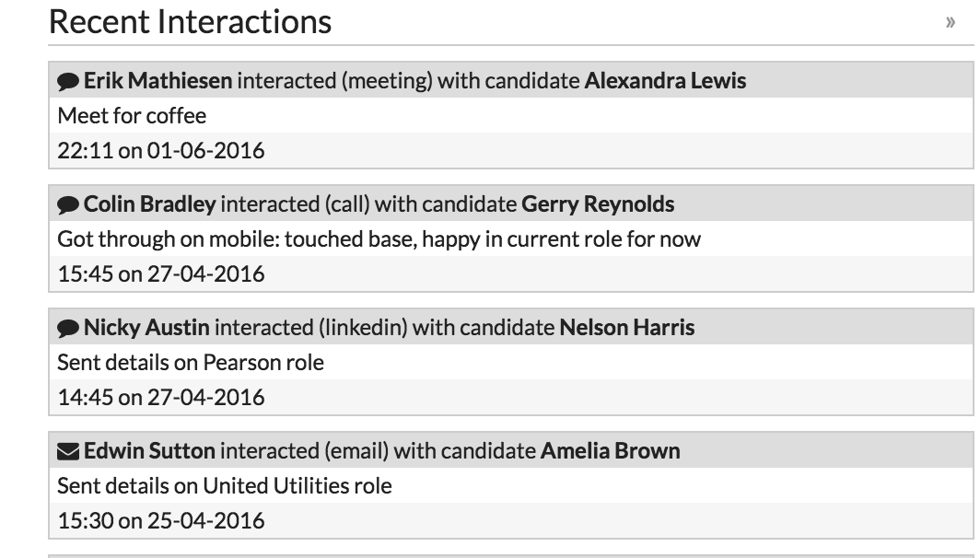Open Erik Mathiesen's profile link

[158, 81]
